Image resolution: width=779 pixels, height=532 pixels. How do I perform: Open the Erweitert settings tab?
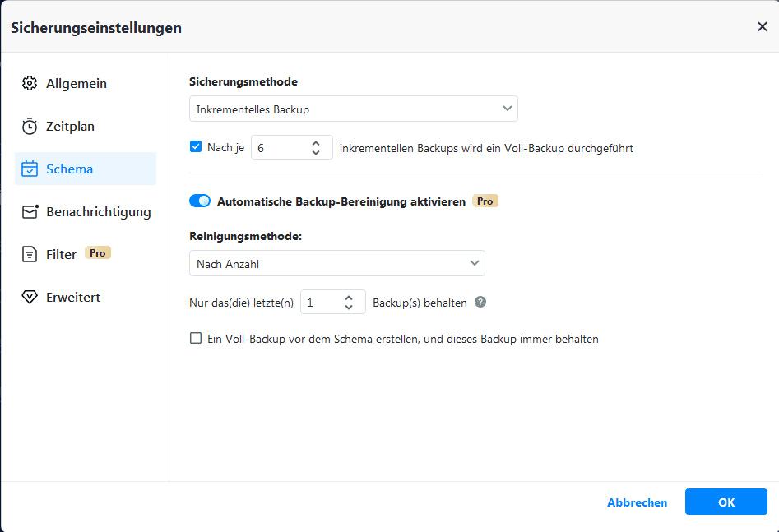[x=73, y=298]
